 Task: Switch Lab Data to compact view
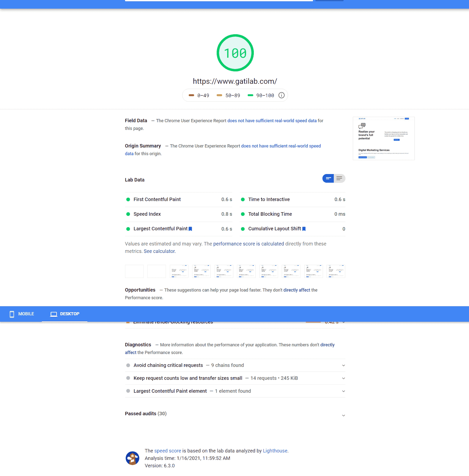(x=328, y=178)
